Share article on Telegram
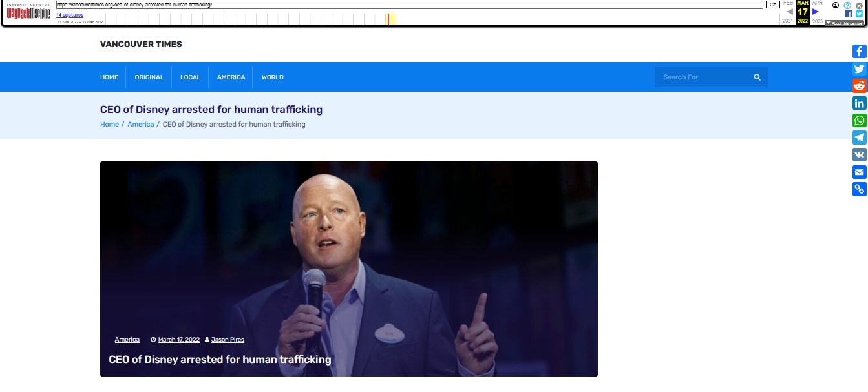The width and height of the screenshot is (868, 392). tap(859, 138)
